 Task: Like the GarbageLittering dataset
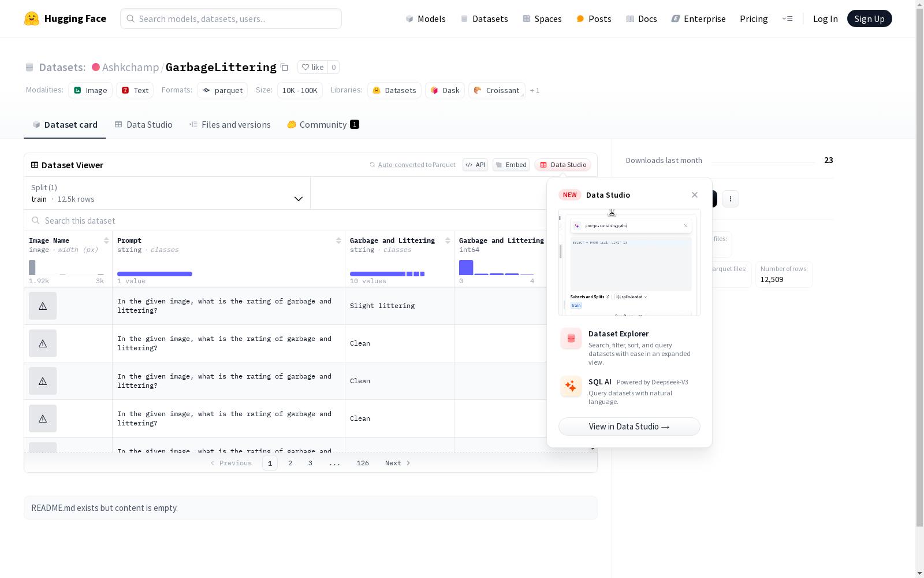[313, 67]
